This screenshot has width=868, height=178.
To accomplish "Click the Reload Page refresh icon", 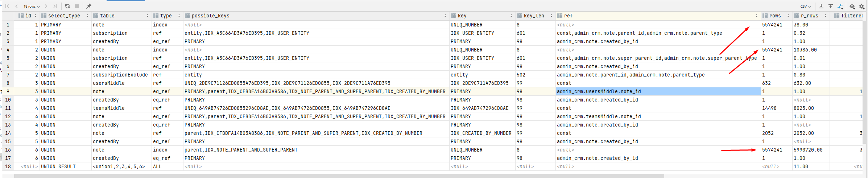I will (67, 6).
